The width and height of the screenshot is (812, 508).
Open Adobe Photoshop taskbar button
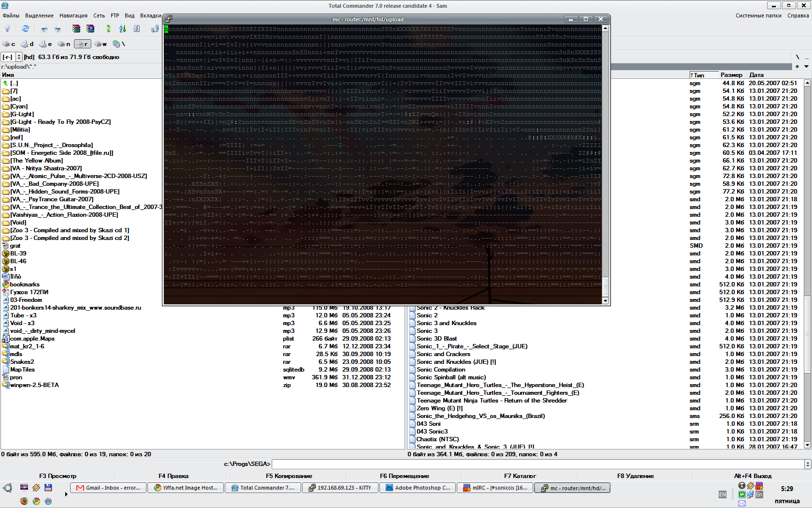(418, 488)
